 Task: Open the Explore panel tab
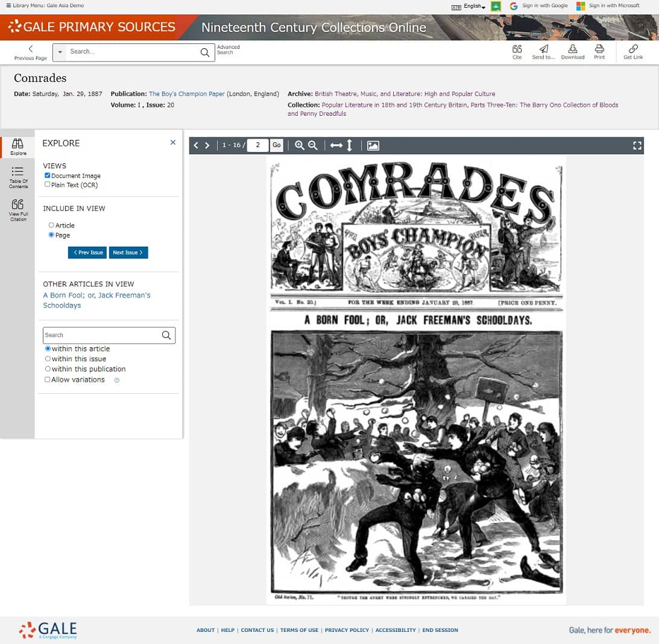18,147
